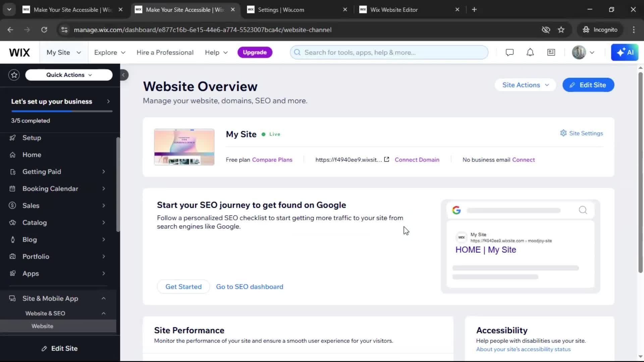Screen dimensions: 644x362
Task: Open site URL external link icon
Action: [386, 160]
